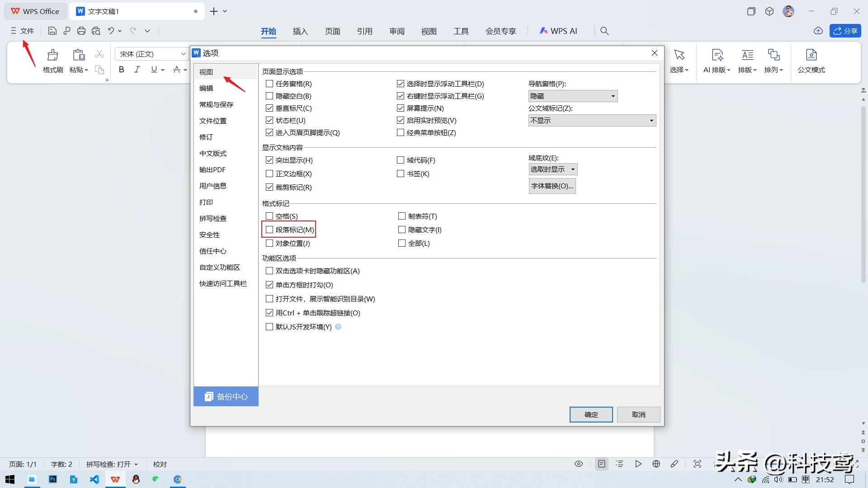Open QQ from the Windows taskbar
Image resolution: width=868 pixels, height=488 pixels.
(x=136, y=479)
